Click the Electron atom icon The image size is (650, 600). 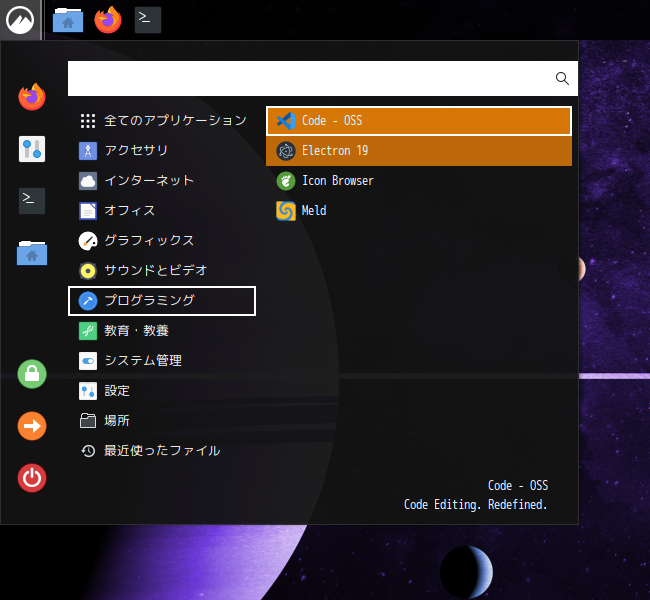[x=286, y=151]
